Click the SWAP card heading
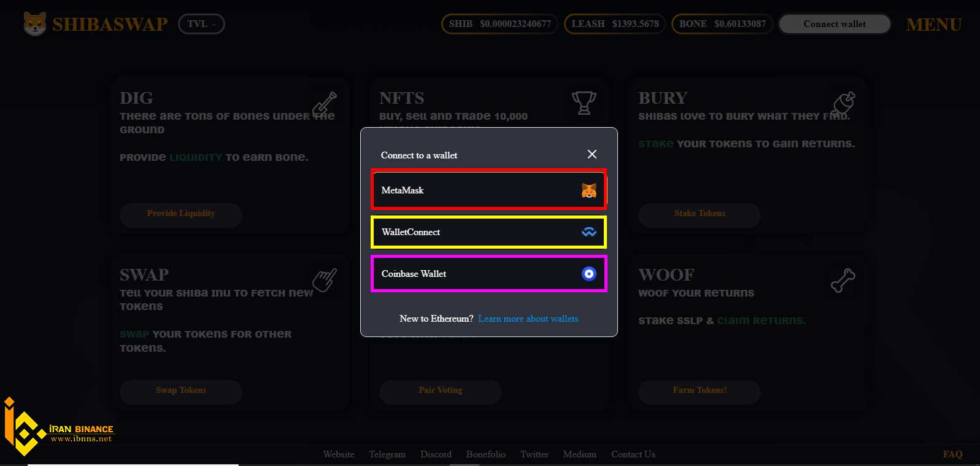Image resolution: width=980 pixels, height=466 pixels. click(x=144, y=275)
